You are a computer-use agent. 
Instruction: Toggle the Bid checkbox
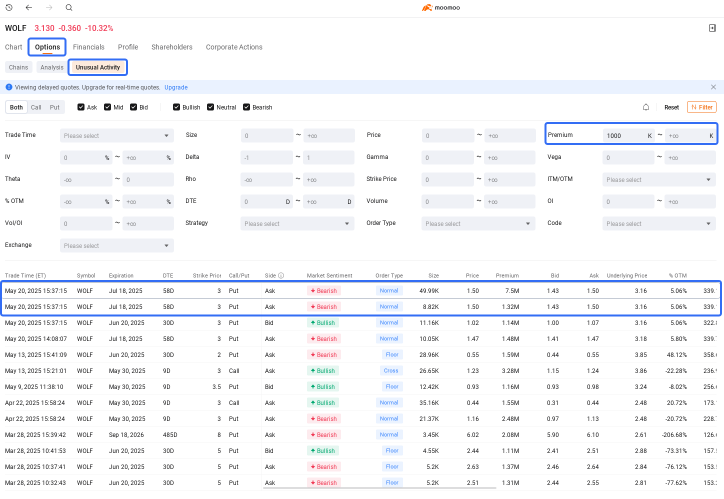click(133, 107)
